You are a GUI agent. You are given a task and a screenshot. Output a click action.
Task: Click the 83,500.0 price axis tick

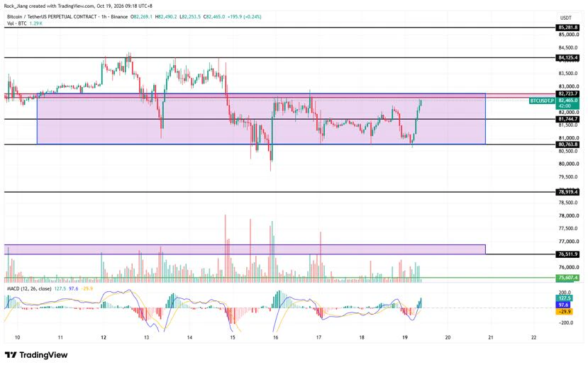569,74
